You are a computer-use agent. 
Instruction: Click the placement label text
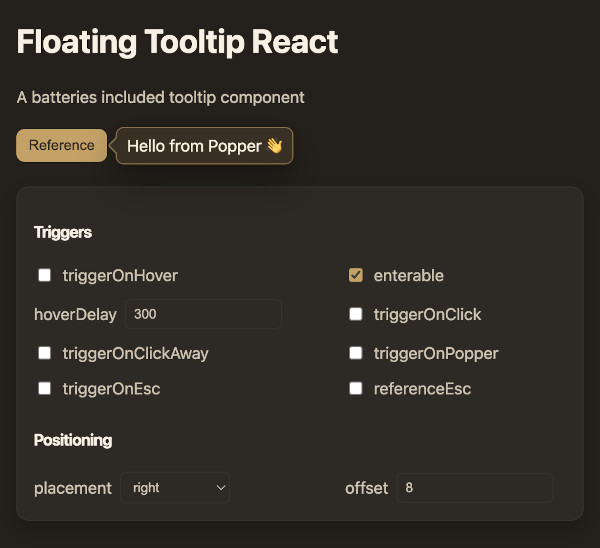(73, 488)
